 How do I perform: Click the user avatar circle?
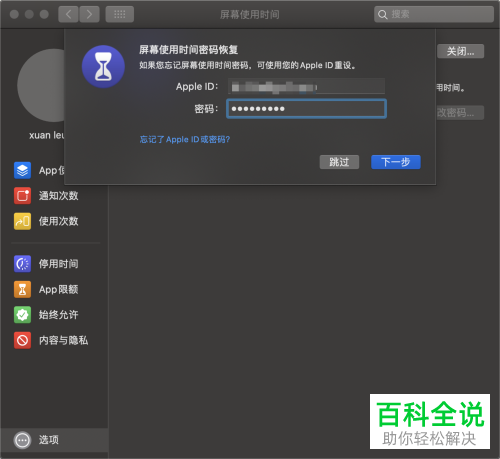click(41, 85)
